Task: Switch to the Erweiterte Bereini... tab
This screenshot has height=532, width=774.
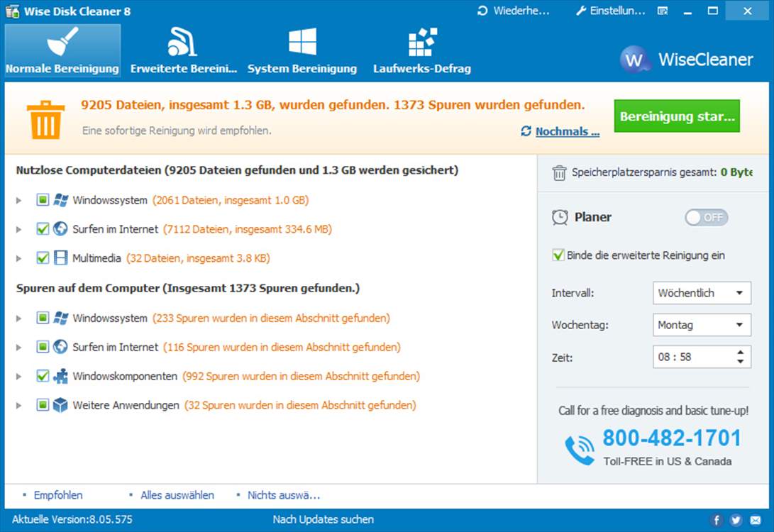Action: pyautogui.click(x=184, y=50)
